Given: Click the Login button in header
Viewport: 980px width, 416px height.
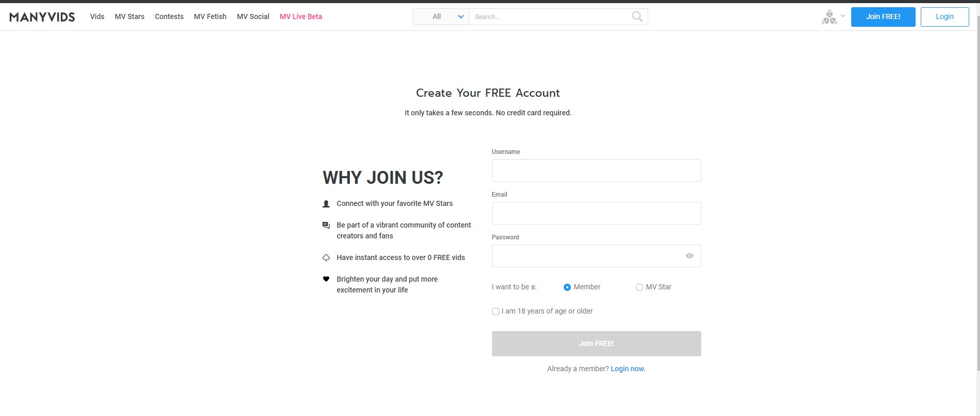Looking at the screenshot, I should [x=945, y=17].
